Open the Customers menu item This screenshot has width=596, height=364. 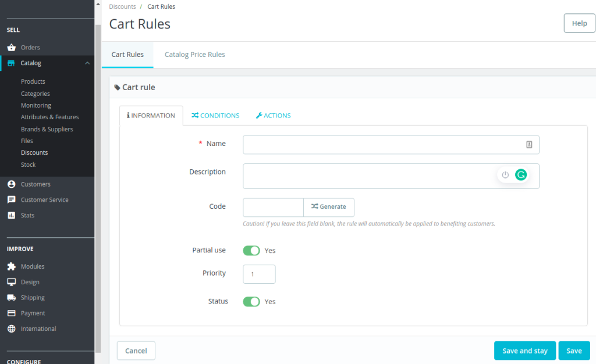click(36, 184)
